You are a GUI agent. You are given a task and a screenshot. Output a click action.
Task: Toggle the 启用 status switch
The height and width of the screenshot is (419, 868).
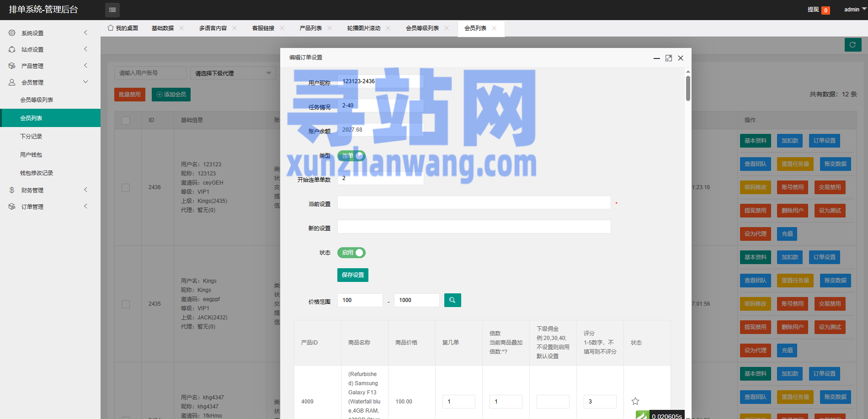point(351,253)
